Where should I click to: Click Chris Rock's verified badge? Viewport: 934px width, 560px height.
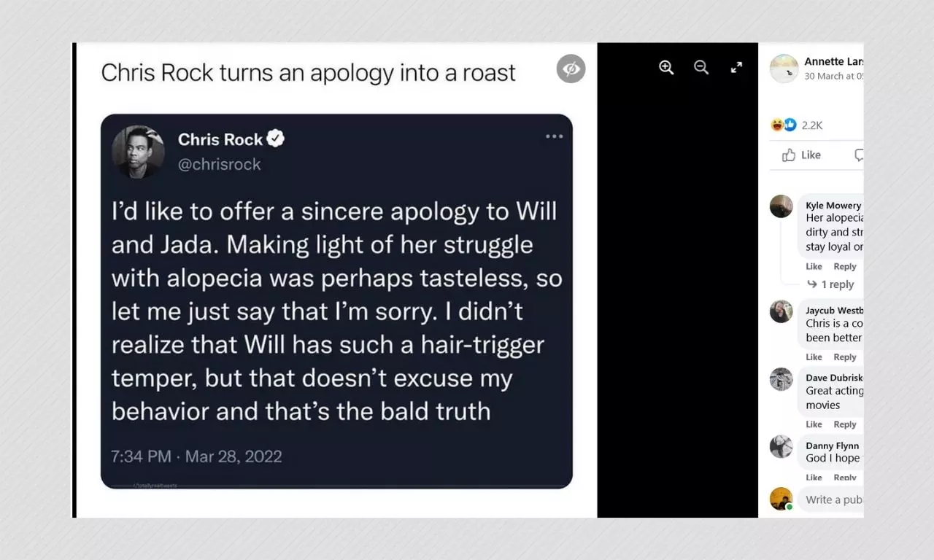pos(275,137)
